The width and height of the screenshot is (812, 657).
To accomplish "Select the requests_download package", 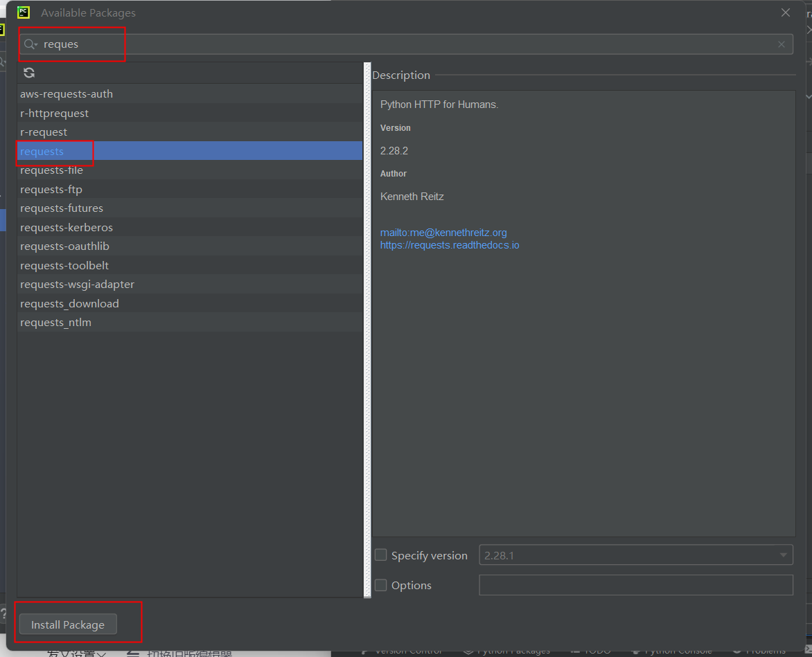I will pos(190,304).
